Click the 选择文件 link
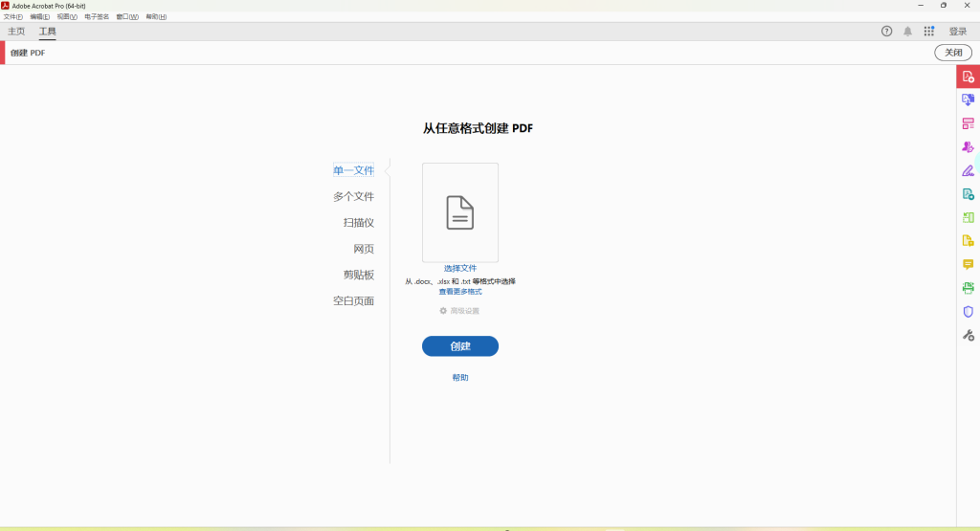The image size is (980, 531). point(460,268)
